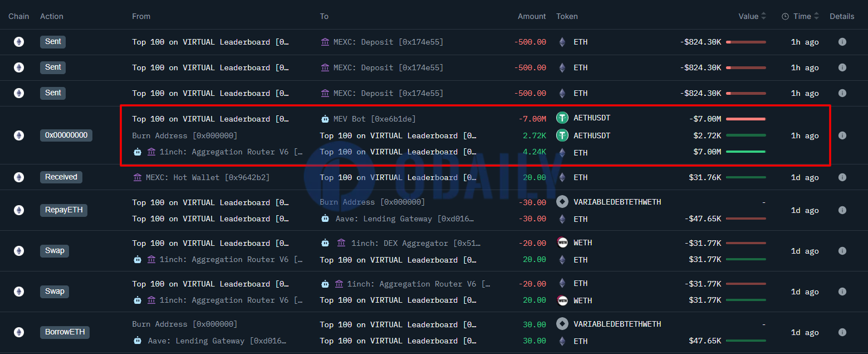Click VARIABLEDEBTETHWETH token icon in BorrowETH row
Viewport: 868px width, 354px height.
[x=562, y=324]
